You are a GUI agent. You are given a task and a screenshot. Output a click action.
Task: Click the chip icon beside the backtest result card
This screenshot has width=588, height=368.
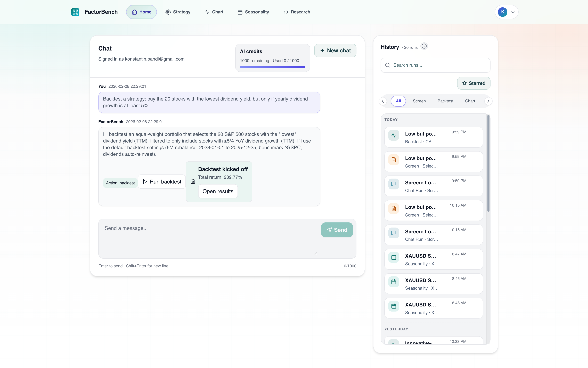pyautogui.click(x=193, y=182)
